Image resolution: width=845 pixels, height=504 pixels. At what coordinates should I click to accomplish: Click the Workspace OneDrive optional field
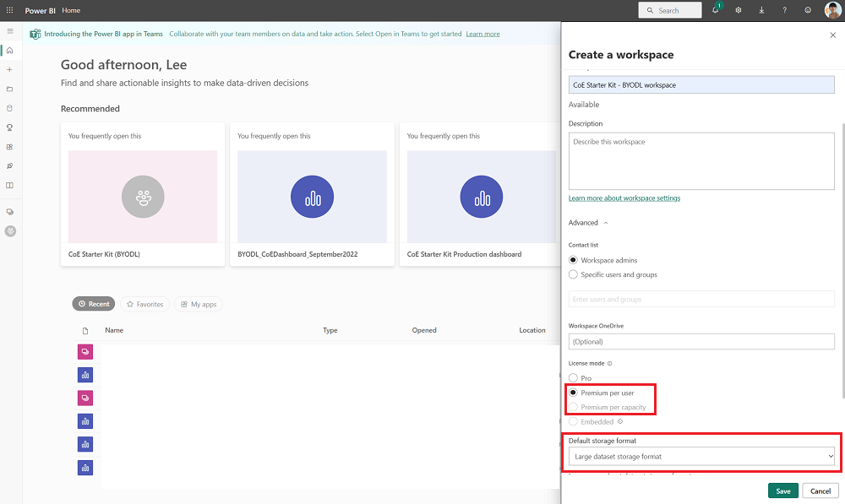click(701, 341)
